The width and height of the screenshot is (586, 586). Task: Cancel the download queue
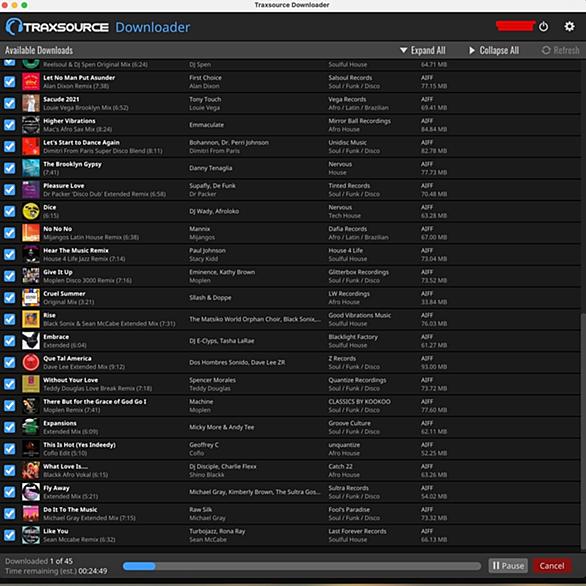[x=551, y=565]
